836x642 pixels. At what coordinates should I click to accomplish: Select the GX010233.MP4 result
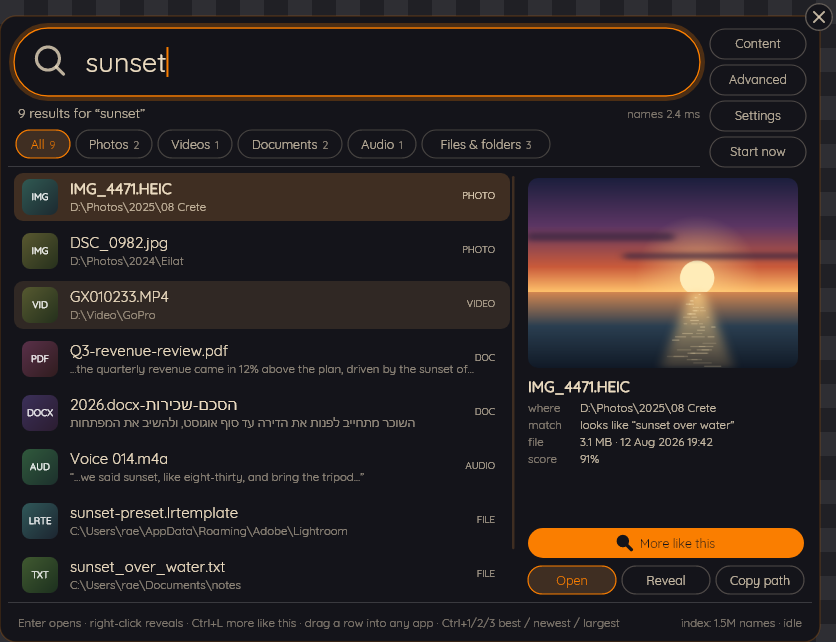tap(262, 305)
